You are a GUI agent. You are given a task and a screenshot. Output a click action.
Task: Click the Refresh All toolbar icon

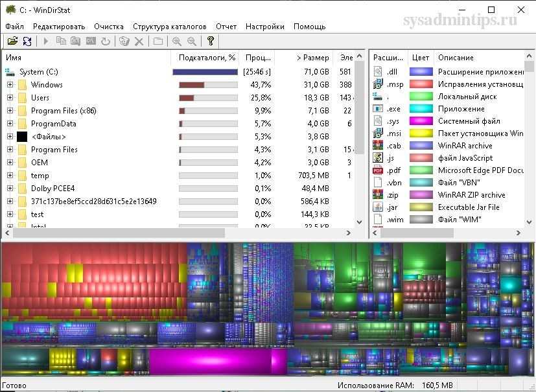(x=27, y=41)
